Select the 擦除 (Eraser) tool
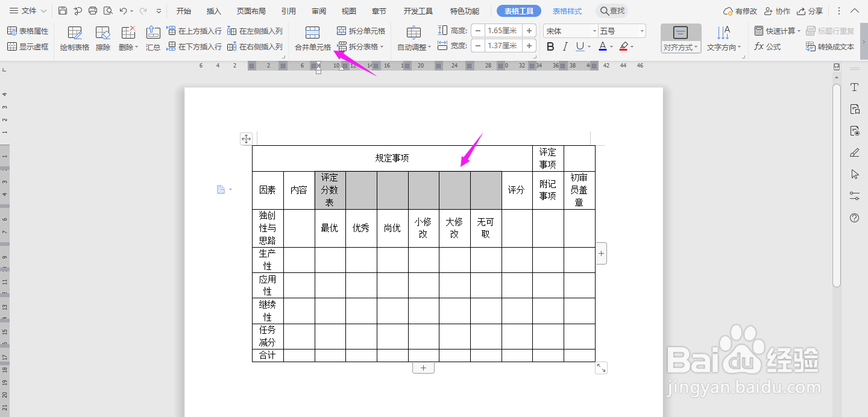The image size is (868, 417). 102,38
